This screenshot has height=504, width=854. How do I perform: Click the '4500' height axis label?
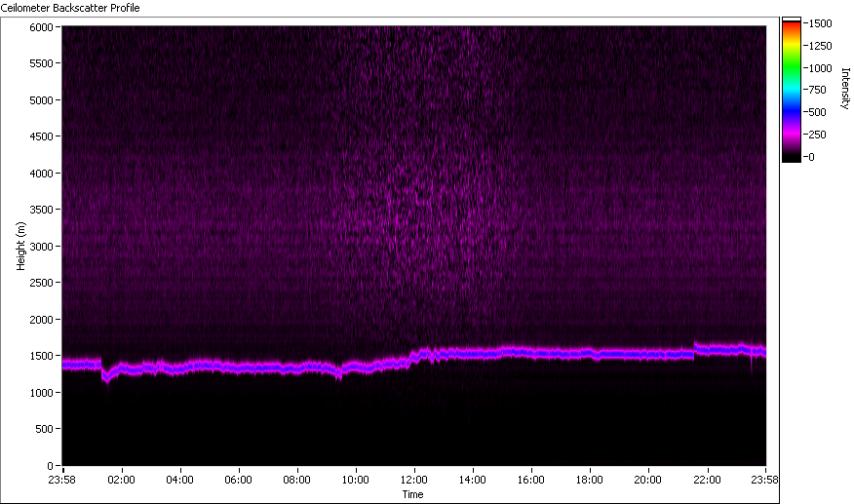[x=41, y=136]
